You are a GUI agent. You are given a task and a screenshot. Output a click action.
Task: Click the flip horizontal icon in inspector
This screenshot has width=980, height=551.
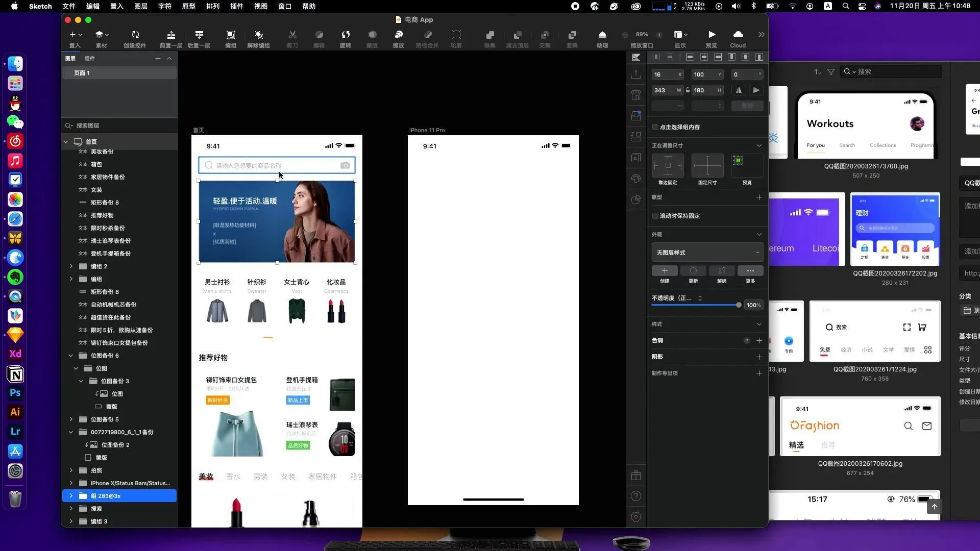click(739, 90)
